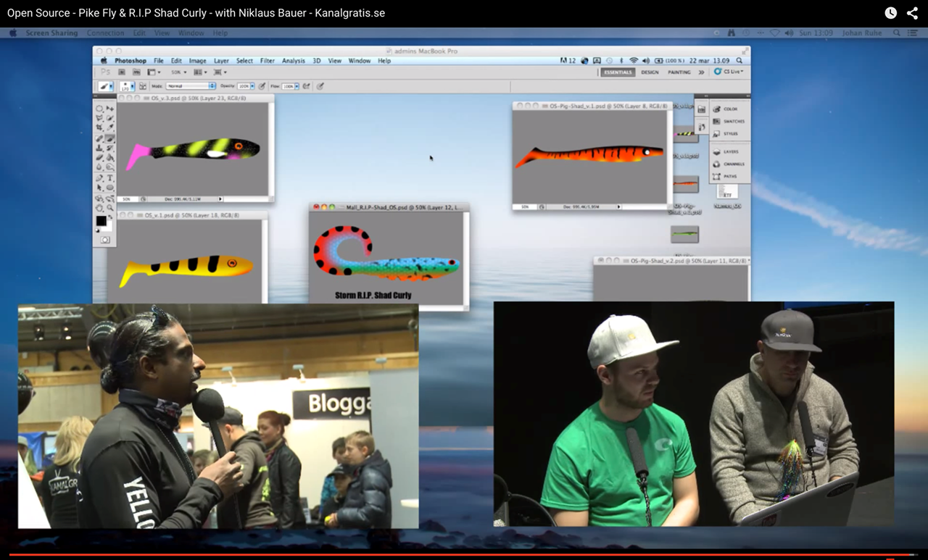Select the Path Selection tool
928x560 pixels.
[x=99, y=187]
